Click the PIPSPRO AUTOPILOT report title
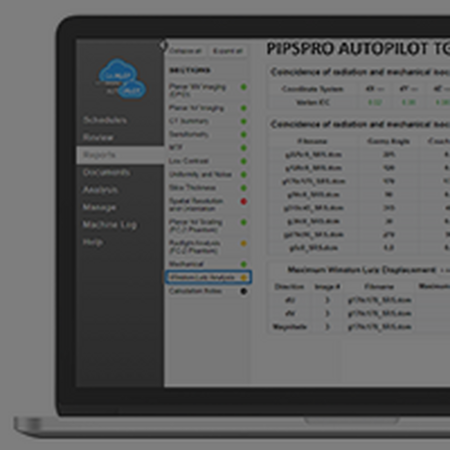The width and height of the screenshot is (450, 450). click(x=358, y=49)
